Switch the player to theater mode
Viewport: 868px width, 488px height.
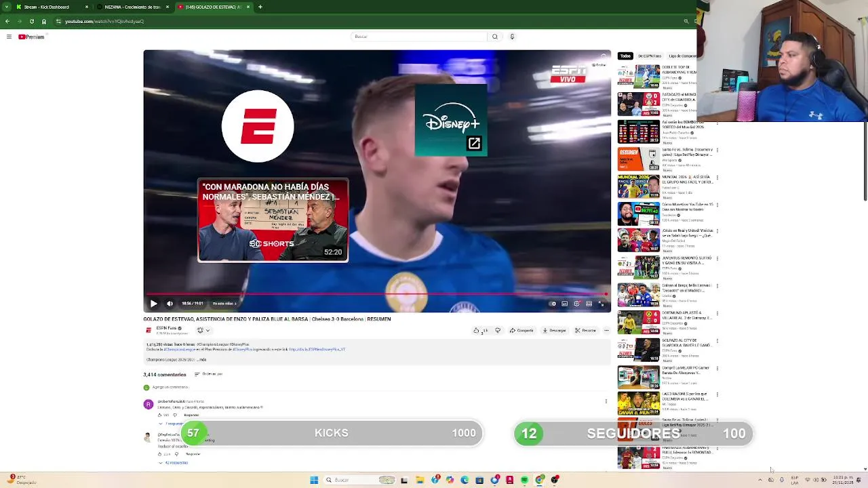(589, 304)
